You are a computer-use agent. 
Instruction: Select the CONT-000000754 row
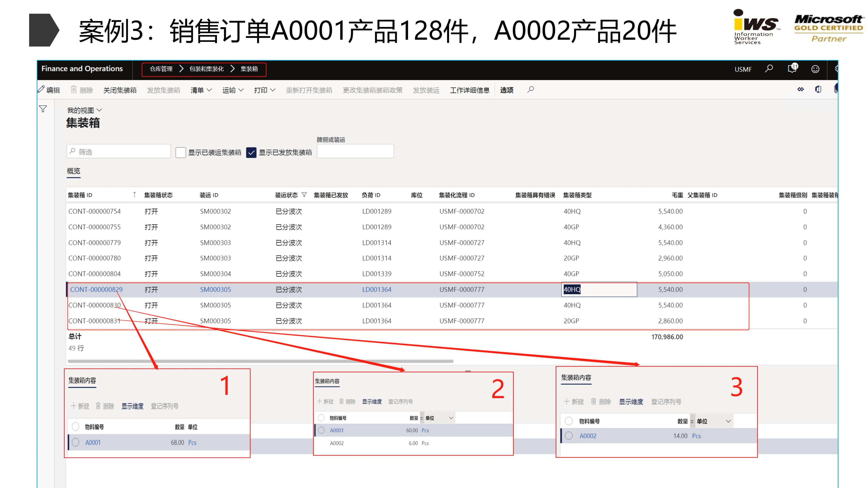coord(452,211)
